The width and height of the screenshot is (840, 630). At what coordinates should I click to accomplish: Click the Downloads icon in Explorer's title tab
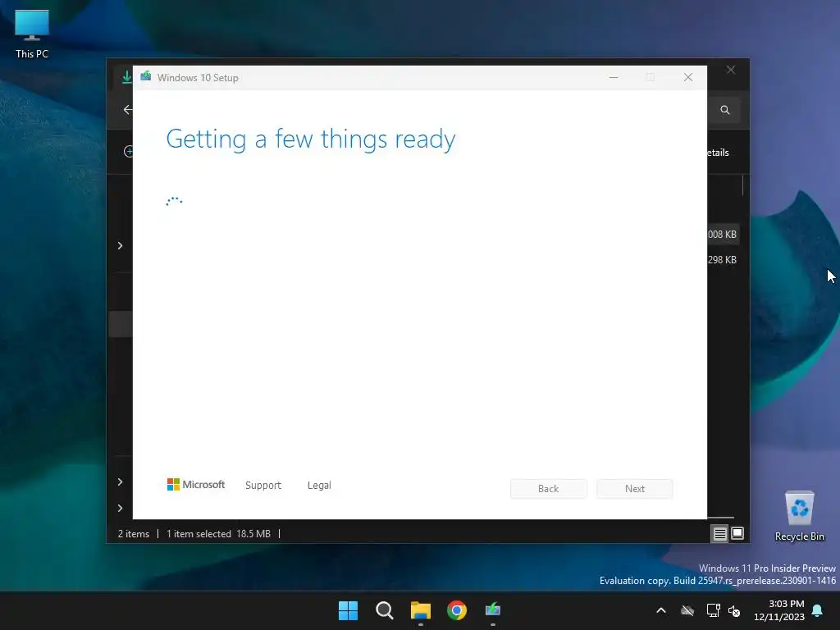[127, 77]
